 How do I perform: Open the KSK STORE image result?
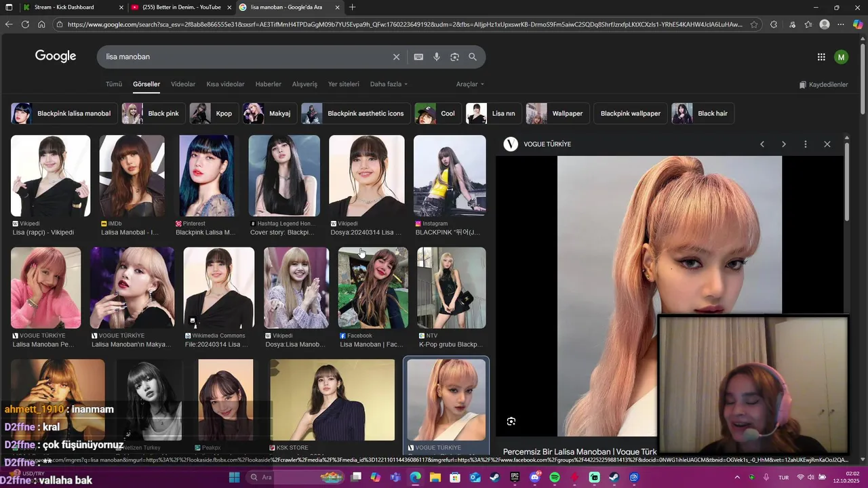click(332, 400)
